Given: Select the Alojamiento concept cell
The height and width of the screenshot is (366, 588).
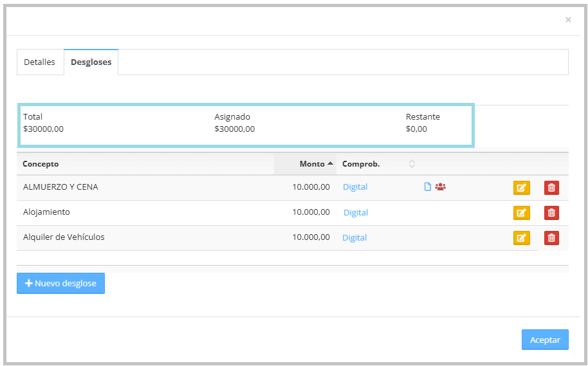Looking at the screenshot, I should pyautogui.click(x=46, y=212).
